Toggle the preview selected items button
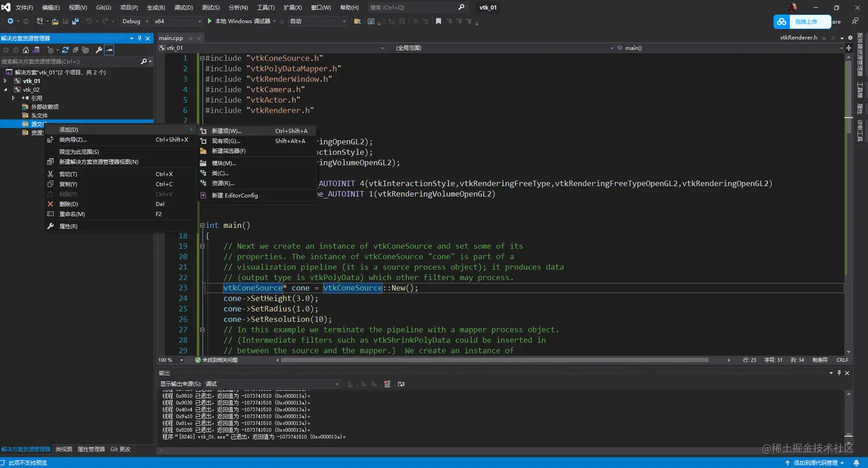The image size is (868, 468). pyautogui.click(x=110, y=50)
